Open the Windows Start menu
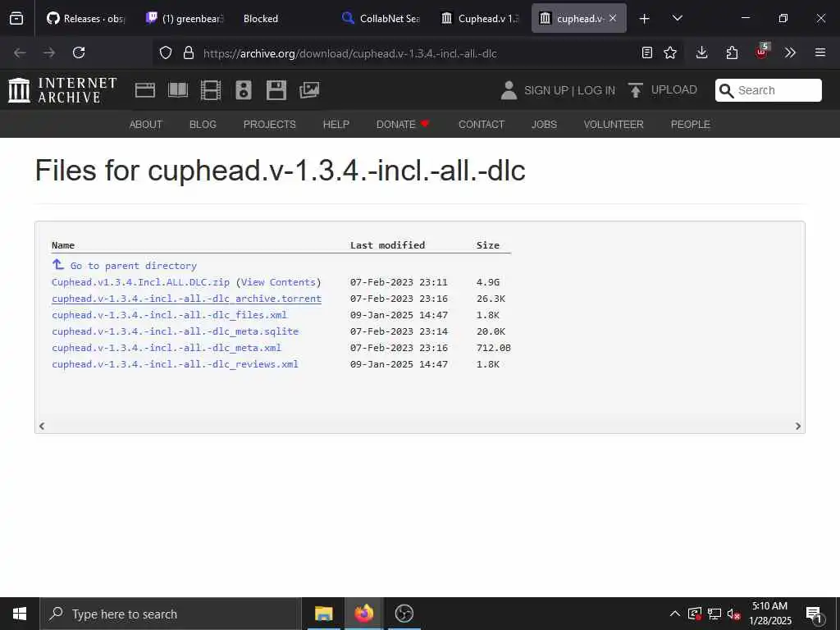Screen dimensions: 840x630 click(x=20, y=614)
